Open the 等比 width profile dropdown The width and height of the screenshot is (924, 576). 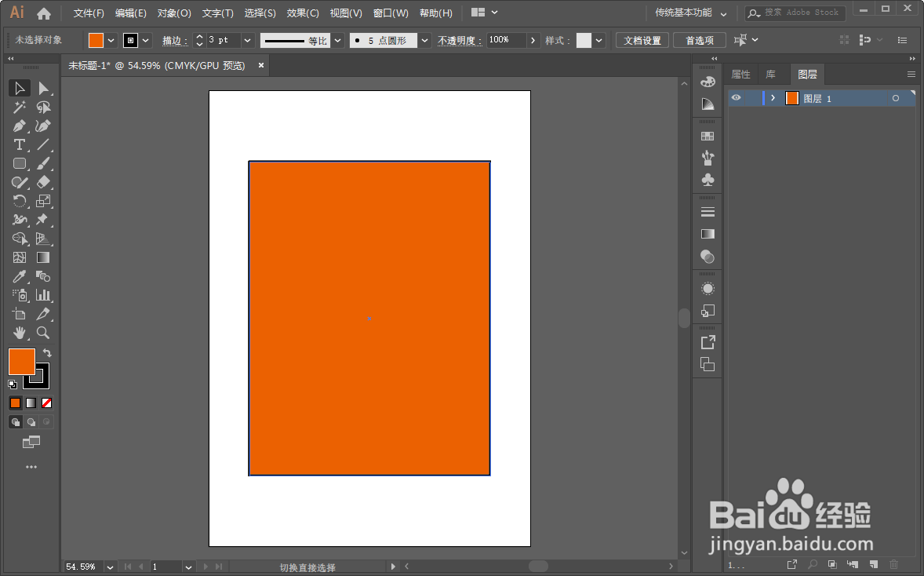point(337,41)
